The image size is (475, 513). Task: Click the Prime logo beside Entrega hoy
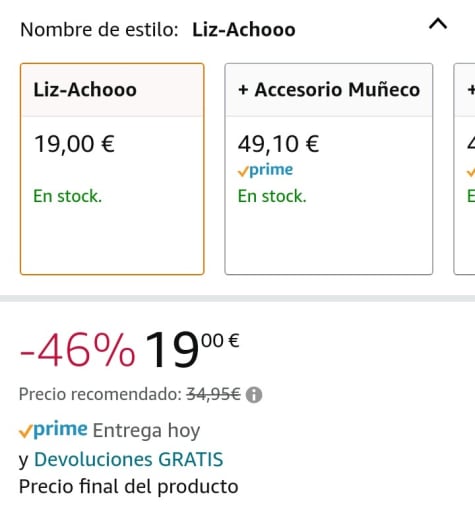tap(53, 430)
